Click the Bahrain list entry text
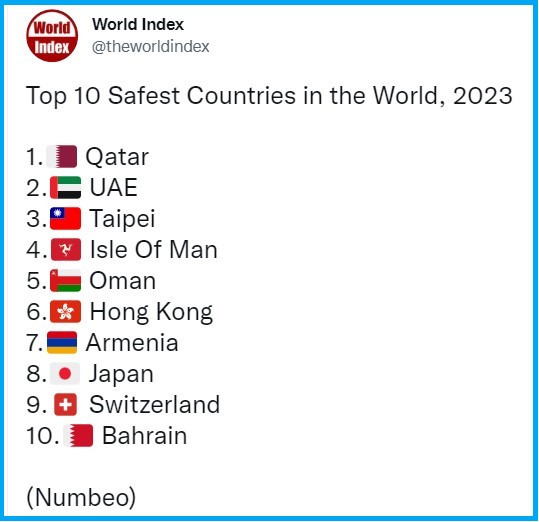Image resolution: width=539 pixels, height=522 pixels. pyautogui.click(x=145, y=436)
